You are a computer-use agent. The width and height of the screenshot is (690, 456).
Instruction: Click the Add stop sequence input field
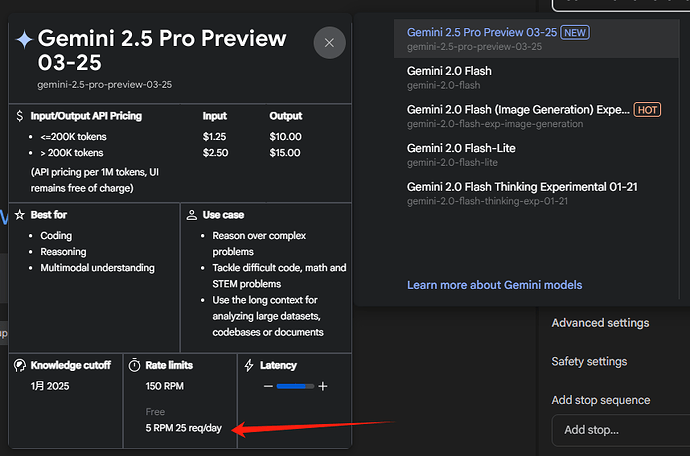click(620, 430)
